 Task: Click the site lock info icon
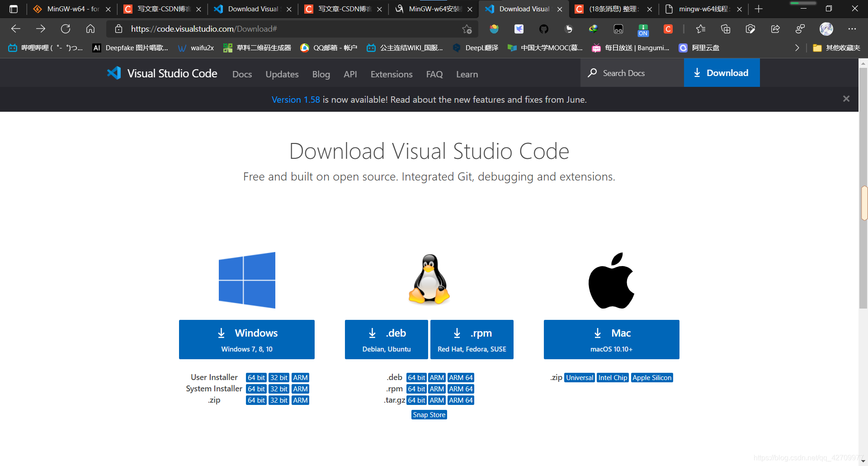click(x=118, y=29)
